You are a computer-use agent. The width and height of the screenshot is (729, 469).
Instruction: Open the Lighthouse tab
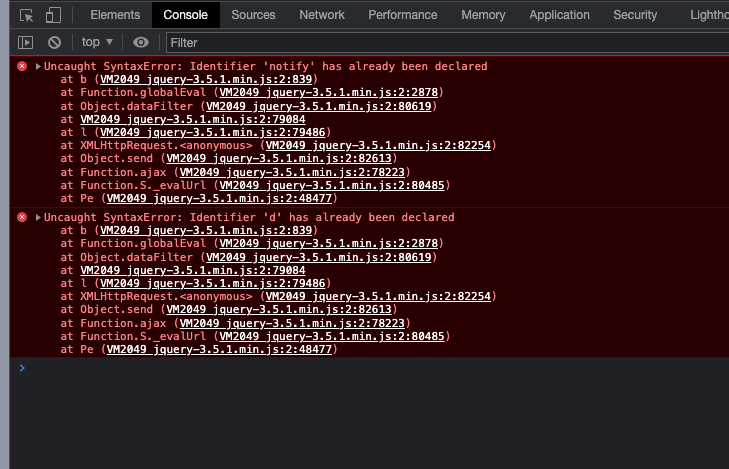[x=709, y=15]
